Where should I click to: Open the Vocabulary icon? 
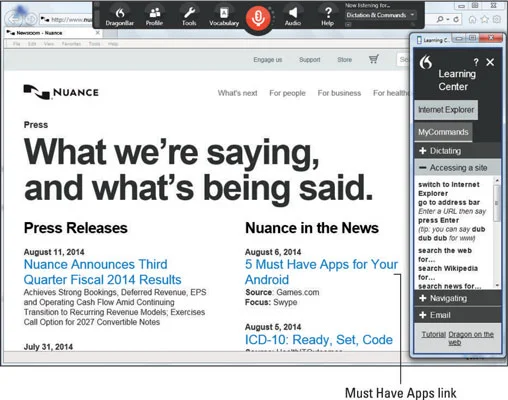click(224, 17)
